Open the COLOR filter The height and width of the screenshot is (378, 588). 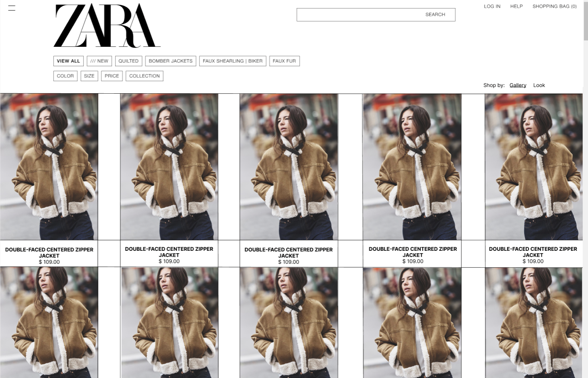[x=65, y=76]
